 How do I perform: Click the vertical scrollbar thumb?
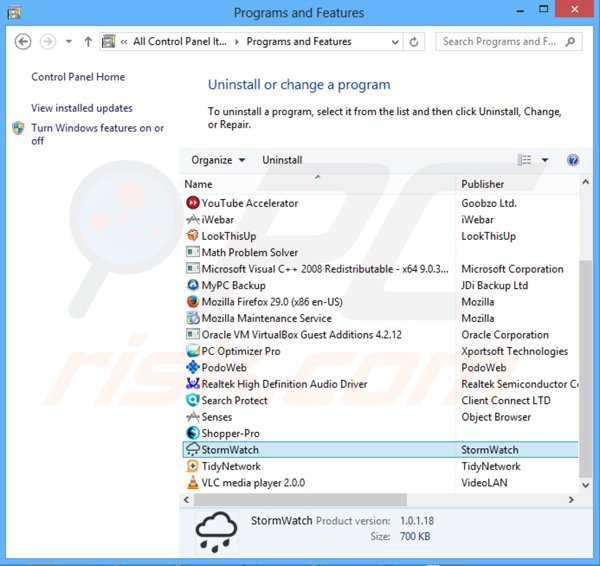click(585, 369)
